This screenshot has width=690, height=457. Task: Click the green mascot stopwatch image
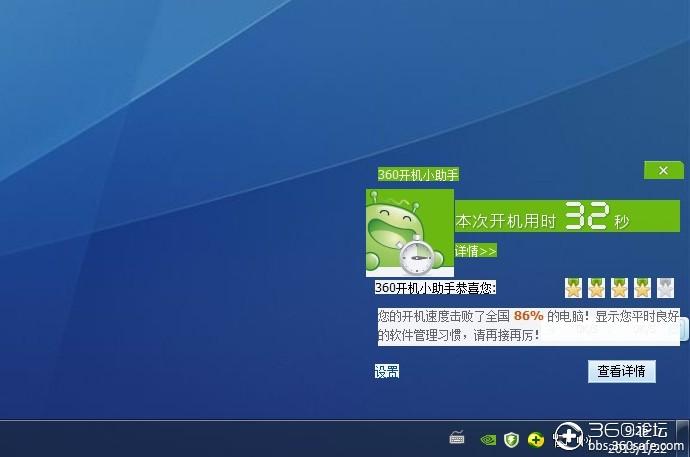pos(410,233)
